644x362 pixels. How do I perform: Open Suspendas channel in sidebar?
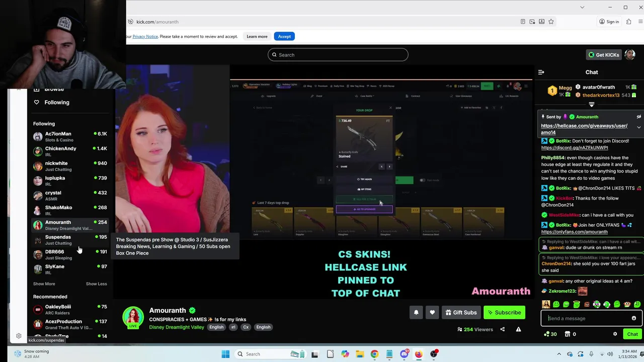70,240
